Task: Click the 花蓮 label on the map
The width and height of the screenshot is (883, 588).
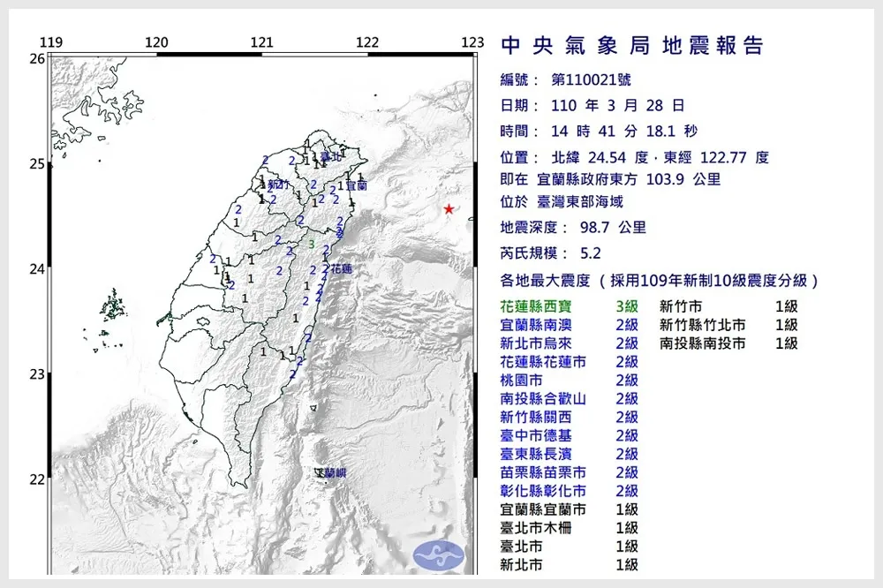Action: click(x=342, y=268)
